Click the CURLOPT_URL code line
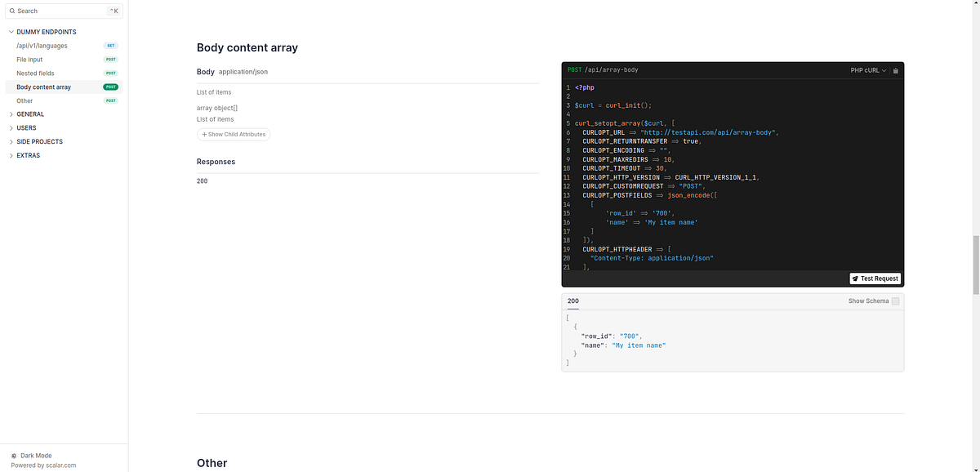Viewport: 980px width, 472px height. pos(680,132)
